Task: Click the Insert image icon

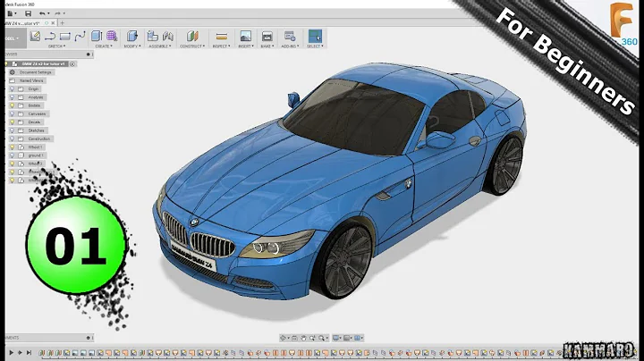Action: point(246,36)
